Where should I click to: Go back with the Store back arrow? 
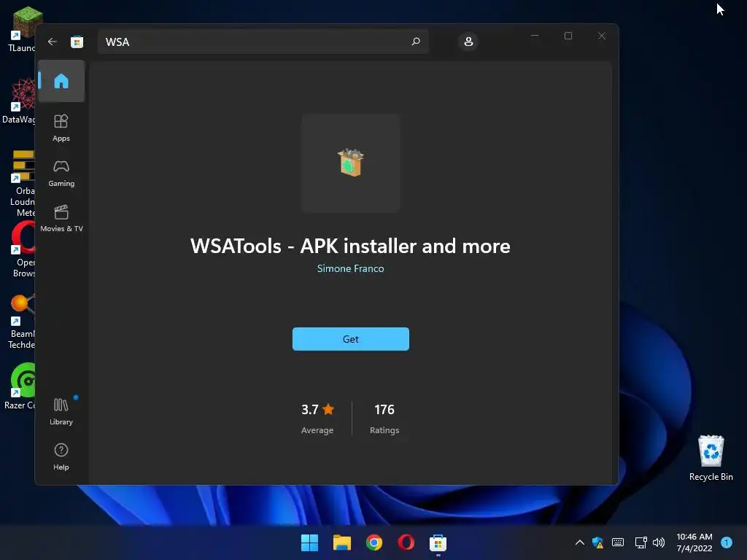[x=53, y=42]
